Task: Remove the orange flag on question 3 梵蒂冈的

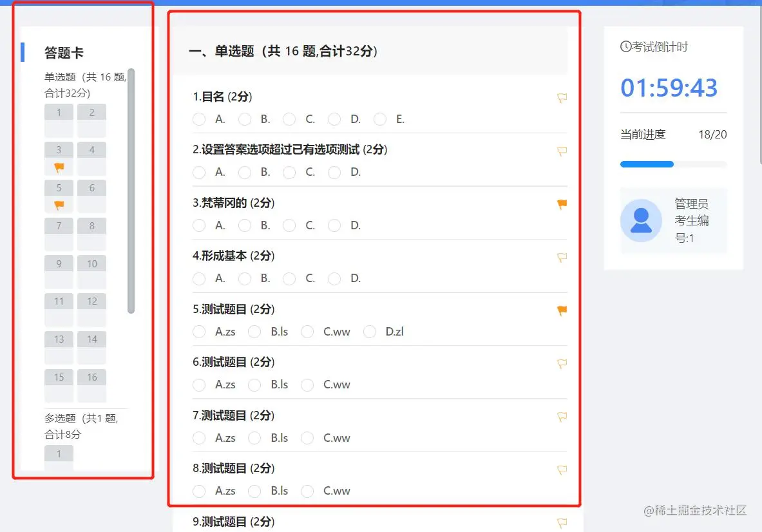Action: click(x=562, y=204)
